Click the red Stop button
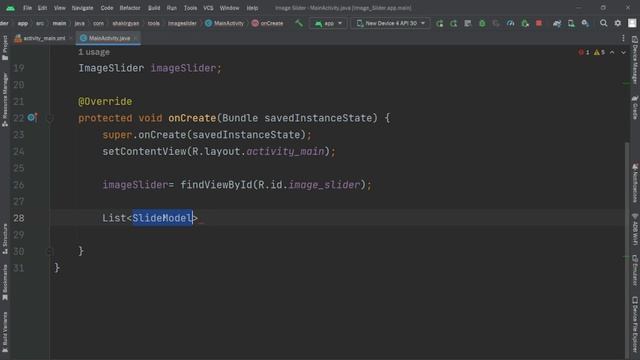The height and width of the screenshot is (360, 640). coord(539,24)
